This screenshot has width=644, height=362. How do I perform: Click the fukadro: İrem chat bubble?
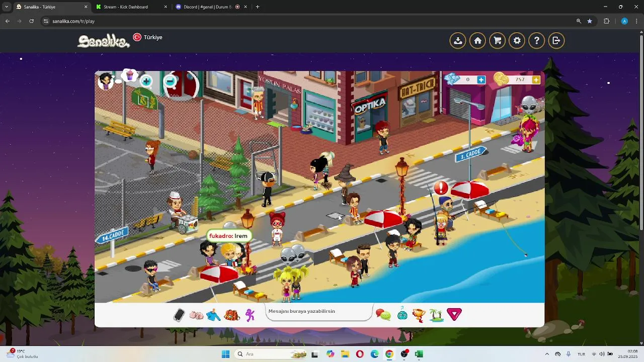(228, 236)
